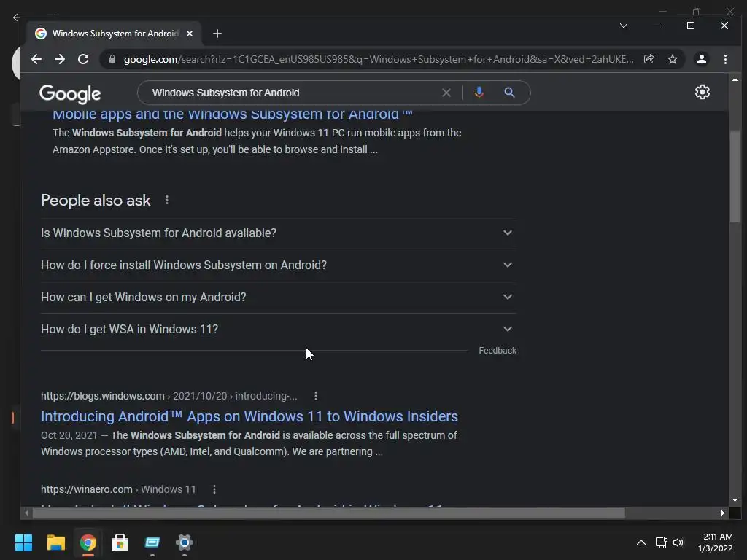Screen dimensions: 747x560
Task: Click the "People also ask" heading
Action: [96, 201]
